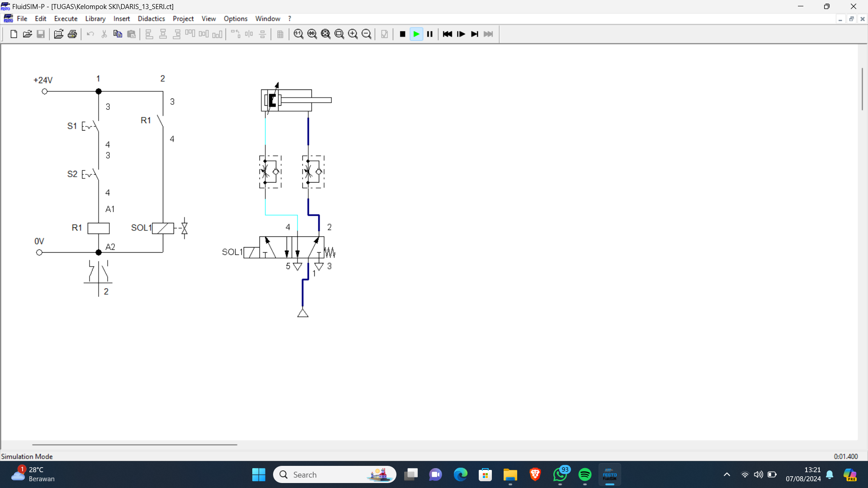Reset simulation to the beginning
Screen dimensions: 868x488
point(448,34)
